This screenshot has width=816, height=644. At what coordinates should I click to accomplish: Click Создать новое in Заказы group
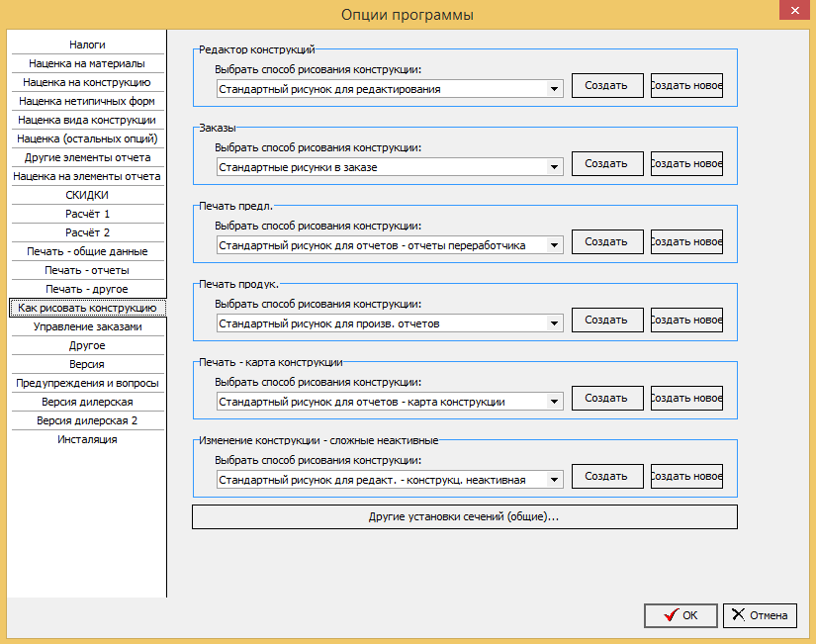(x=686, y=163)
